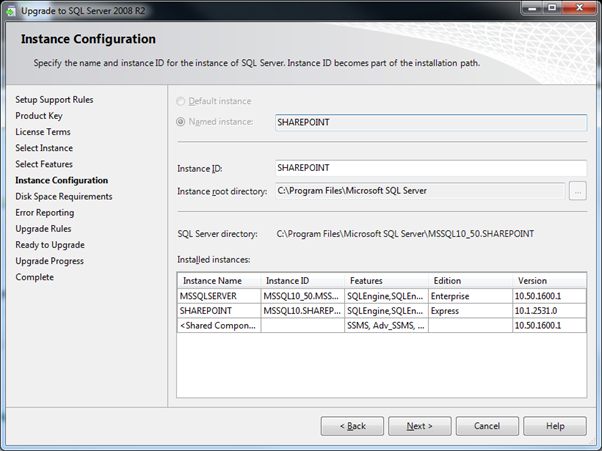
Task: Click the MSSQL10_50.MSS... instance ID cell
Action: 303,296
